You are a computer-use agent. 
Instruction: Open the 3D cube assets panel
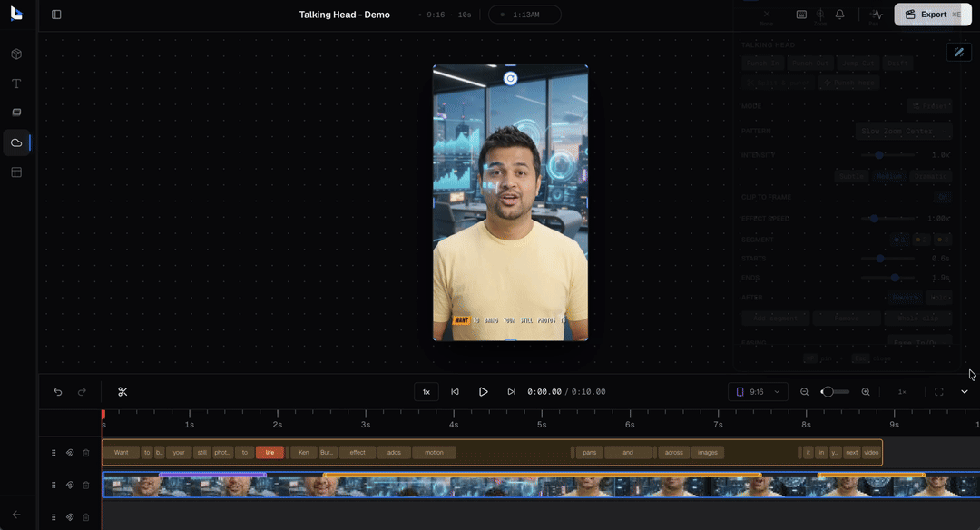tap(17, 54)
